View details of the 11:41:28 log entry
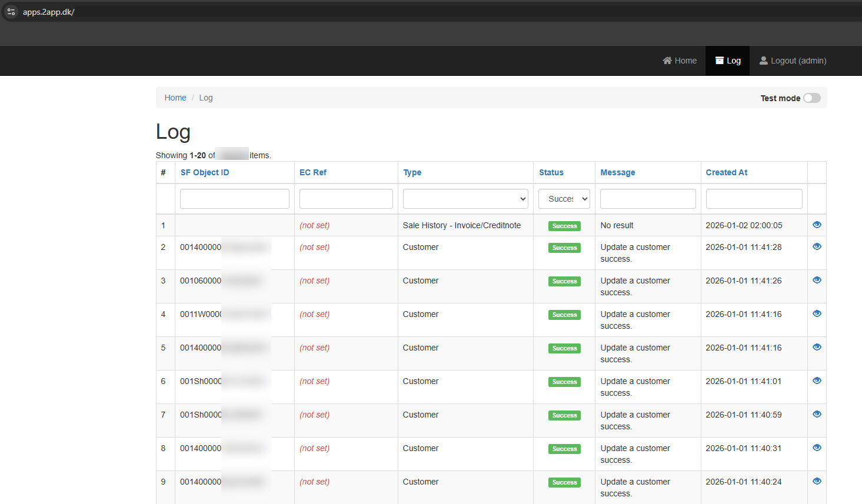 click(817, 246)
